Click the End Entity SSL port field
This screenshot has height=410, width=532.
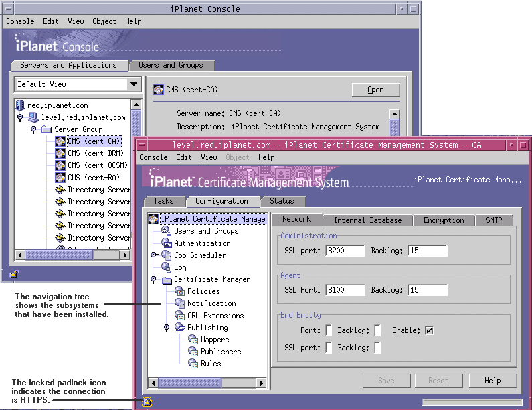[x=329, y=348]
